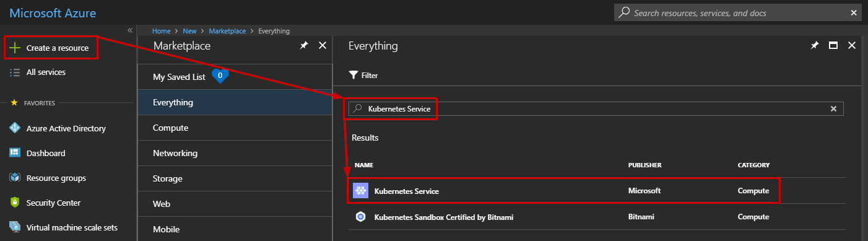Click Compute category in Kubernetes Service row
The width and height of the screenshot is (868, 241).
point(753,191)
